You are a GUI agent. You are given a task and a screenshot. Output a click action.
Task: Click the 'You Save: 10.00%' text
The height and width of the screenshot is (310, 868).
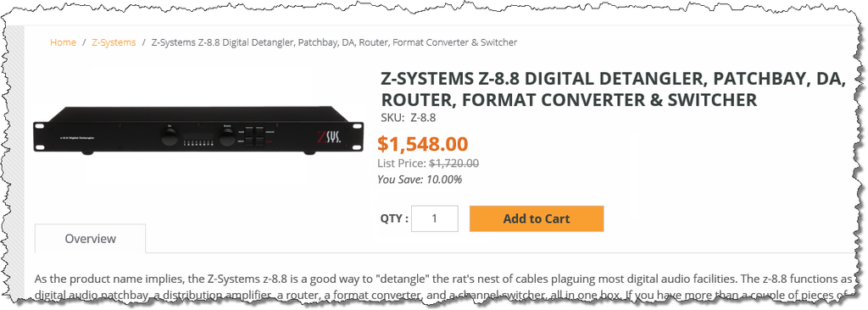pyautogui.click(x=420, y=180)
